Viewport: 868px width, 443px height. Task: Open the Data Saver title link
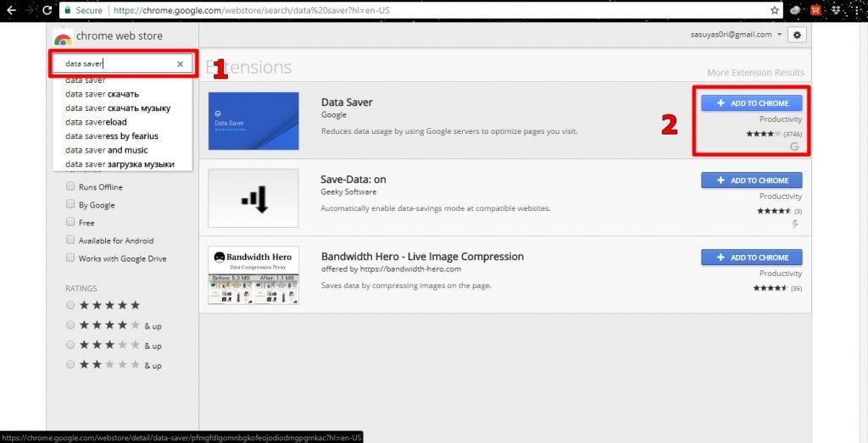click(347, 102)
